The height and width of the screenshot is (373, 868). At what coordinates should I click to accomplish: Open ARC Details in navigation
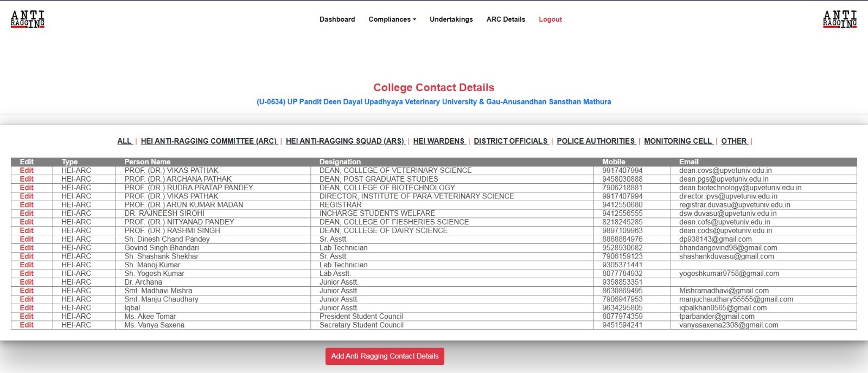click(x=506, y=20)
